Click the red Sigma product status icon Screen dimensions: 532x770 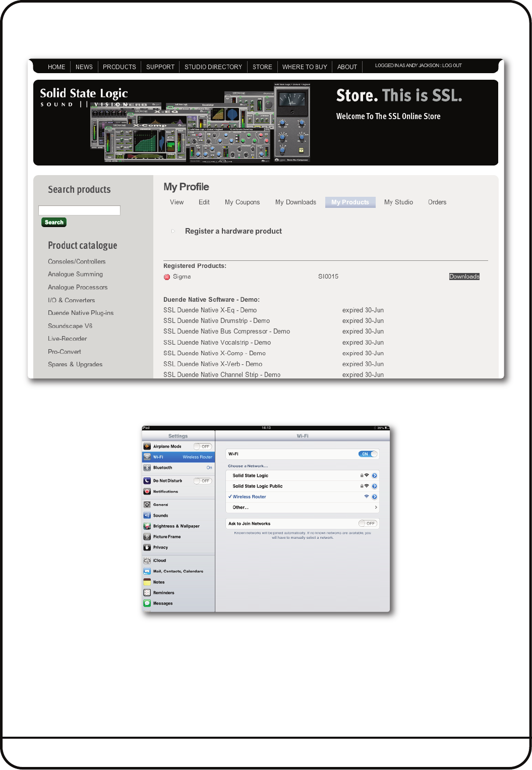167,277
